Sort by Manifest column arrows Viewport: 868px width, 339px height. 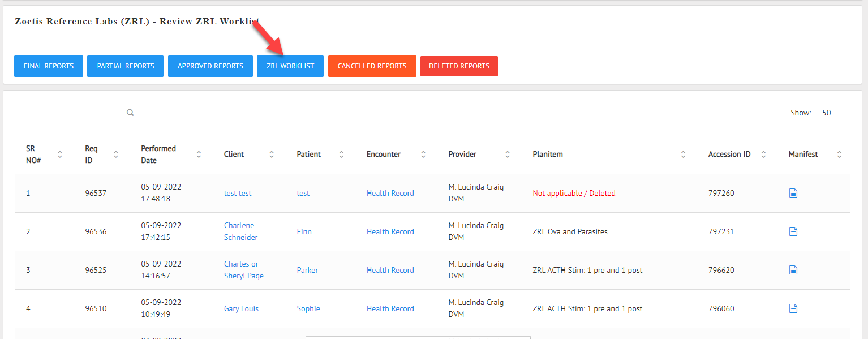839,155
